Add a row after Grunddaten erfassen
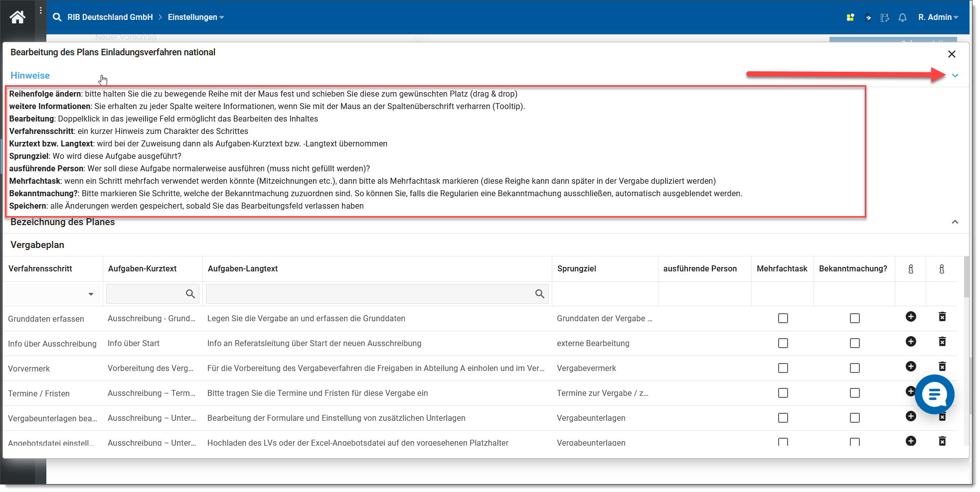980x492 pixels. [911, 317]
